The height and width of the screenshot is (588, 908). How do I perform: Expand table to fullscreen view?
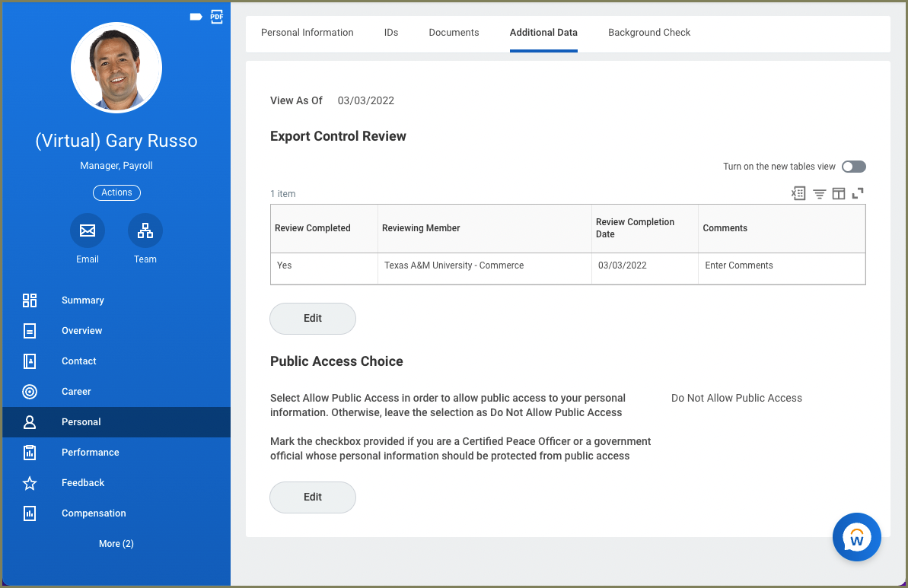point(858,193)
